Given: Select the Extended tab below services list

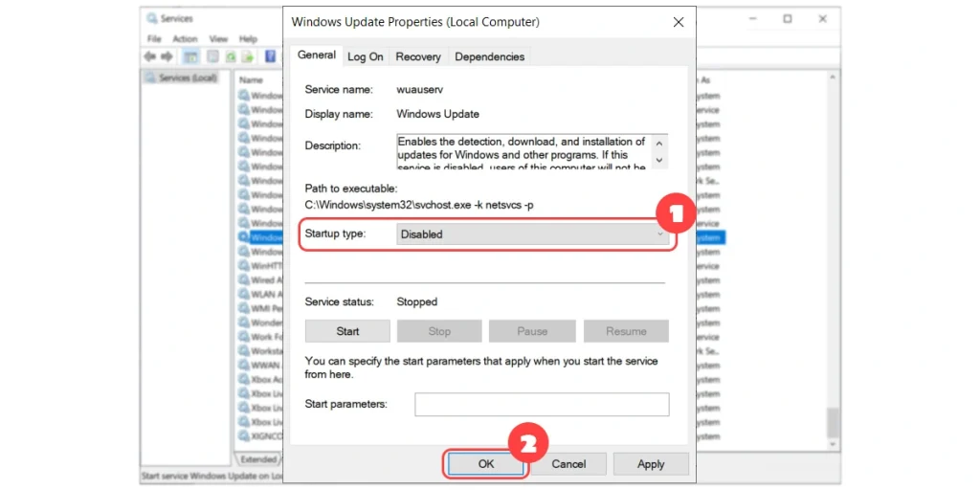Looking at the screenshot, I should [258, 459].
